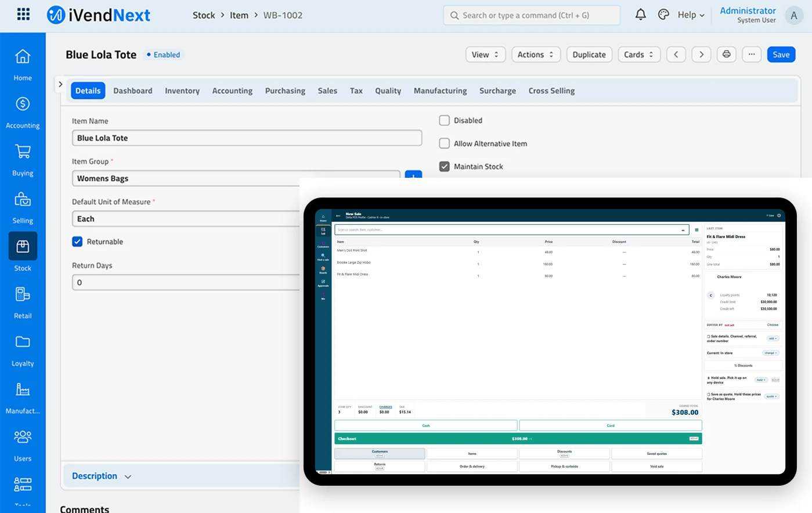The width and height of the screenshot is (812, 513).
Task: Duplicate this item
Action: (589, 55)
